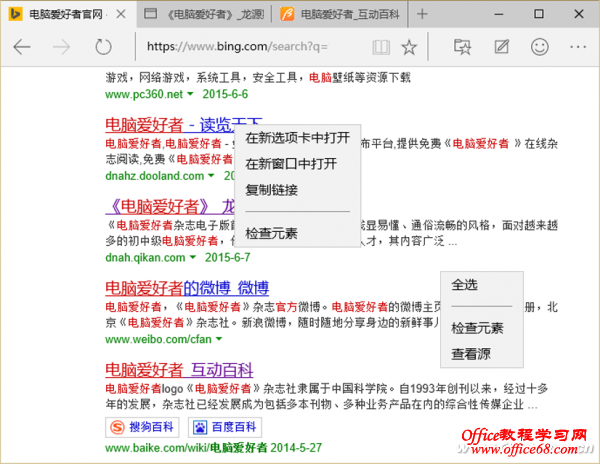Open the Make a Web Note tool
Viewport: 600px width, 464px height.
tap(501, 47)
